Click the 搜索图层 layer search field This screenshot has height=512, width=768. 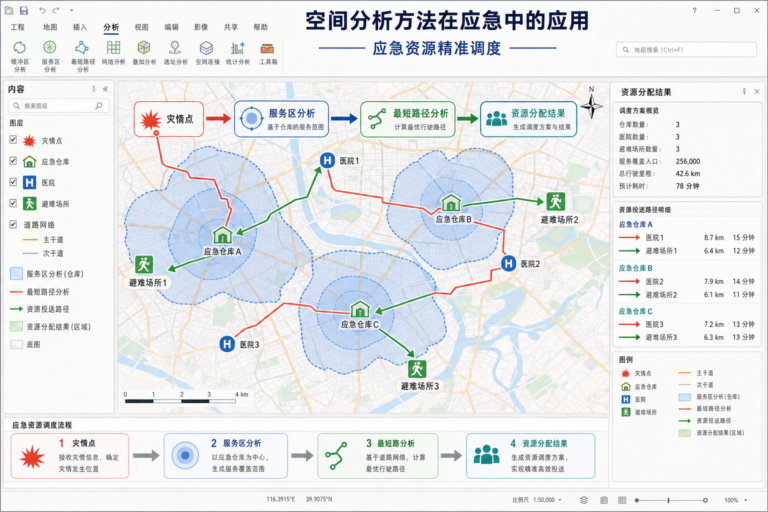pos(58,106)
